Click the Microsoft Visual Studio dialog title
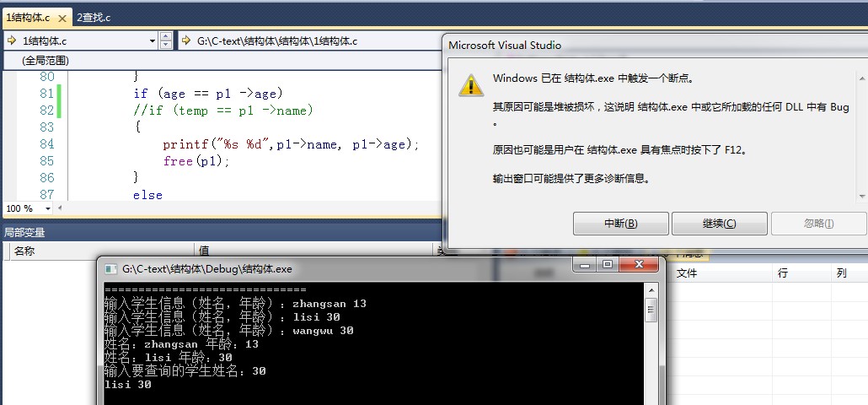Image resolution: width=868 pixels, height=405 pixels. pyautogui.click(x=505, y=46)
